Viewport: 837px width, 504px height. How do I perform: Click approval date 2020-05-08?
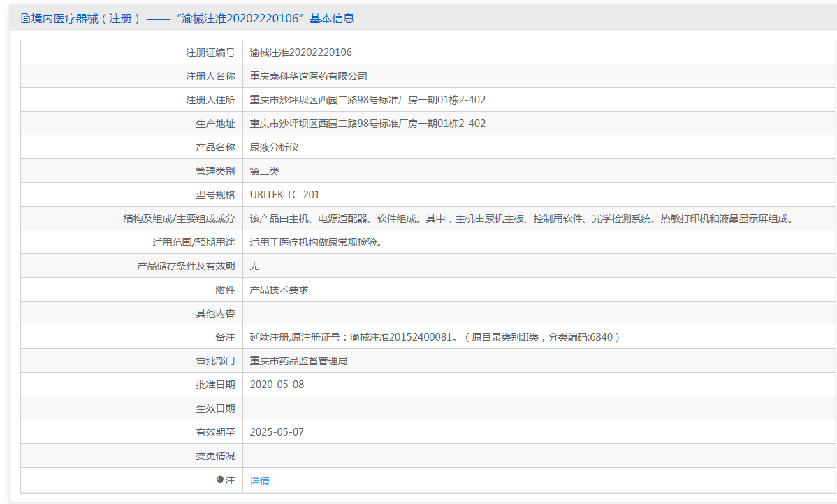coord(277,385)
